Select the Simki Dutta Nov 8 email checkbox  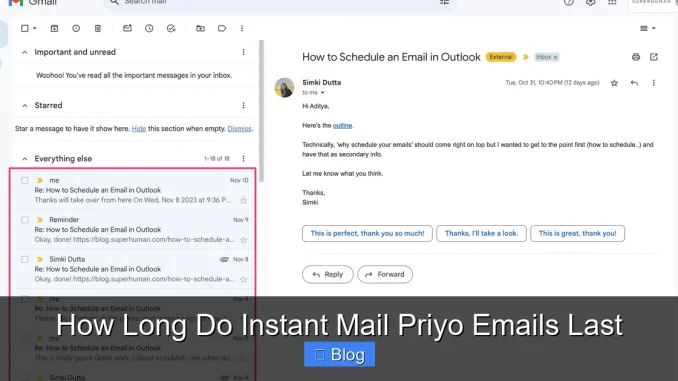point(25,259)
